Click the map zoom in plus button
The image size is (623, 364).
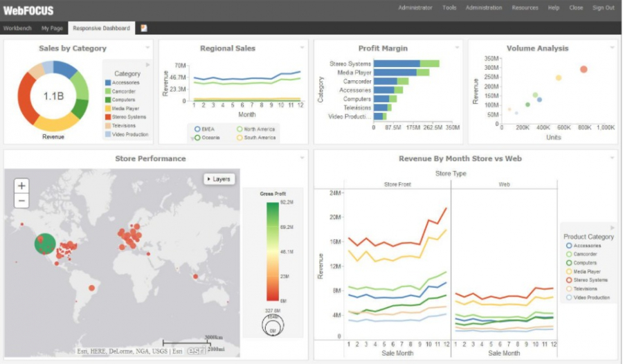(22, 185)
